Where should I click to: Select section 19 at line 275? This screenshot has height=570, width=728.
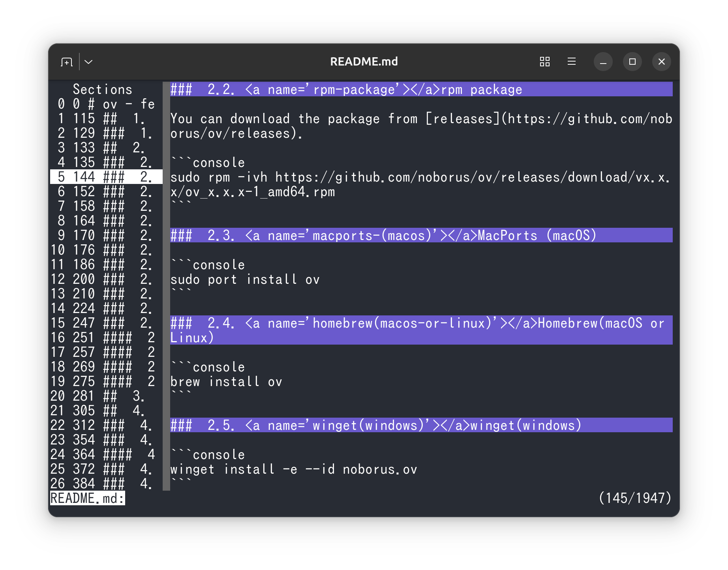coord(106,381)
